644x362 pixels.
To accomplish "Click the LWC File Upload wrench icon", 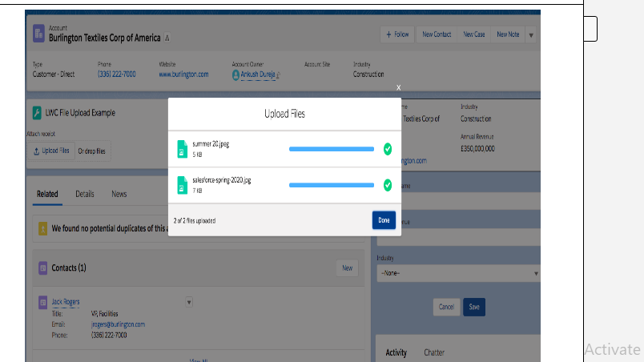I will point(37,113).
